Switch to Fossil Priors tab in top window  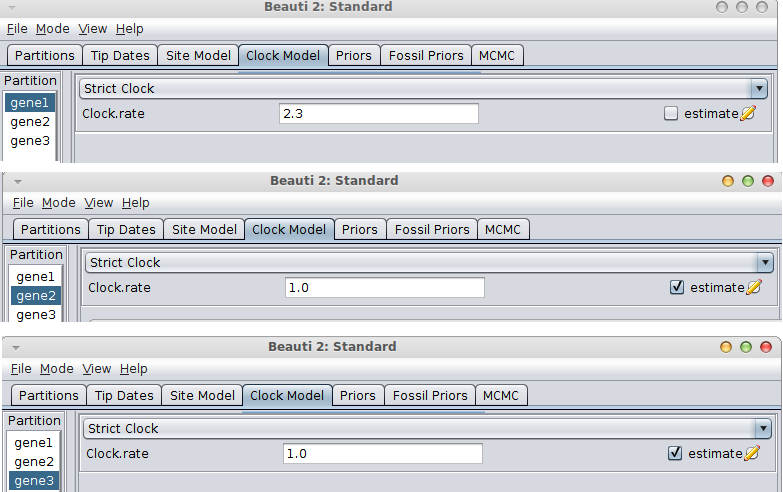pos(426,55)
